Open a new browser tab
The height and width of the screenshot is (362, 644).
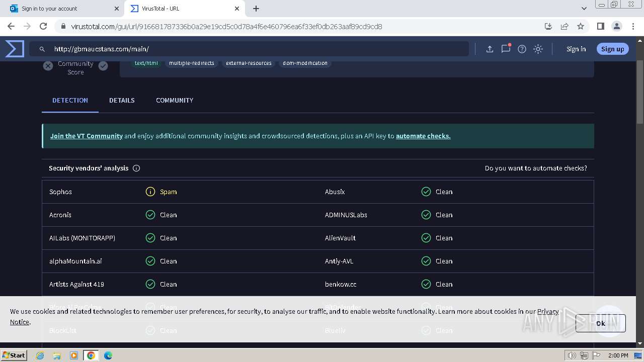(x=256, y=9)
